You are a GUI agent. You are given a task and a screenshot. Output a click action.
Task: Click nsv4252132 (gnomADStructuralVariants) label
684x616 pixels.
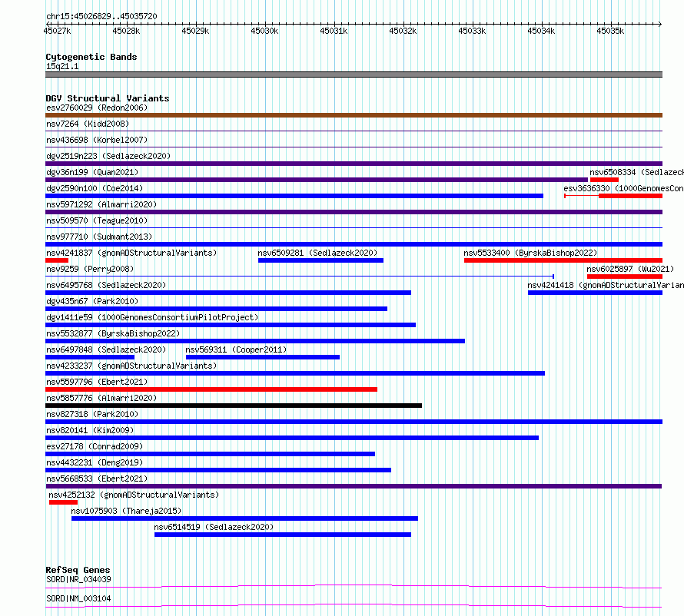click(x=134, y=495)
